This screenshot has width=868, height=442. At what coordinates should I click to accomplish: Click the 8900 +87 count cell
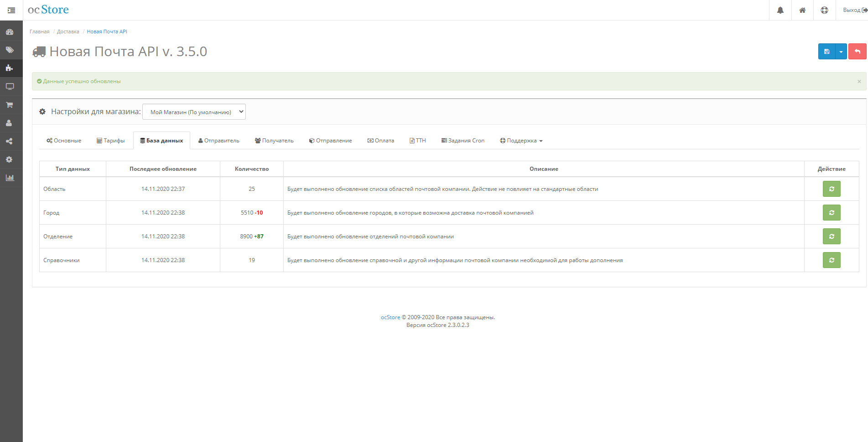252,237
